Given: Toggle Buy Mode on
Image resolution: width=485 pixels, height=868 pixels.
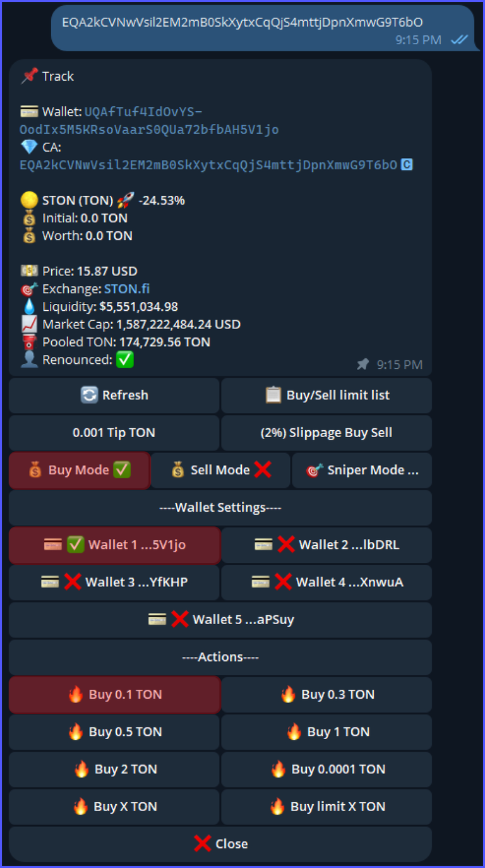Looking at the screenshot, I should click(x=80, y=470).
